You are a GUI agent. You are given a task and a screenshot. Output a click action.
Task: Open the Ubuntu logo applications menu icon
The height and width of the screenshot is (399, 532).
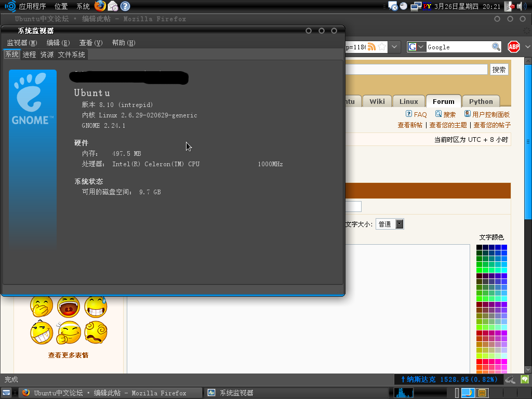click(x=10, y=6)
